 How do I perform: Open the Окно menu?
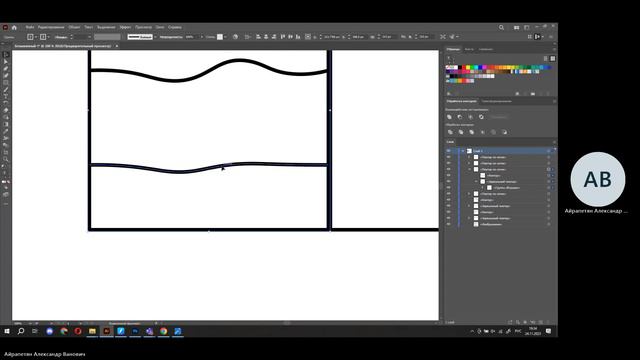[160, 27]
